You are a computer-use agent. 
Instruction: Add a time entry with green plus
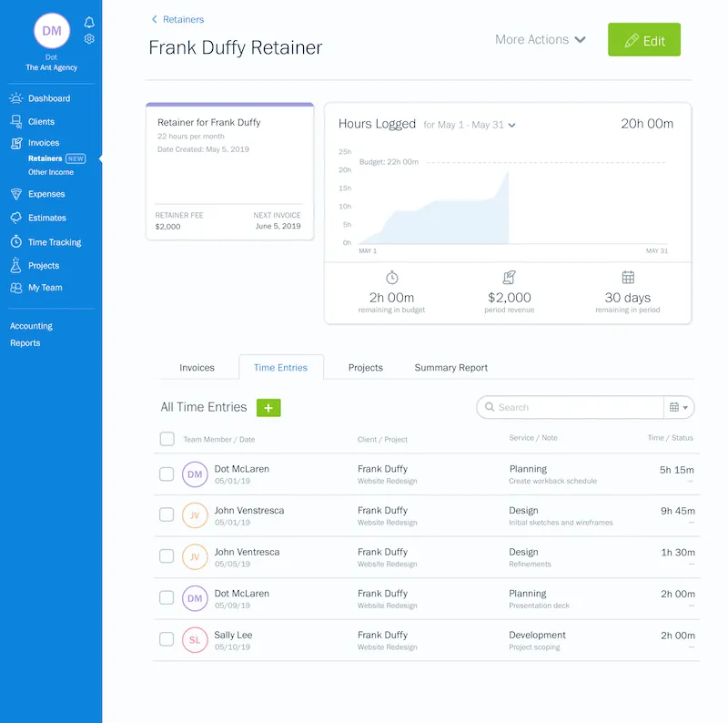tap(268, 408)
